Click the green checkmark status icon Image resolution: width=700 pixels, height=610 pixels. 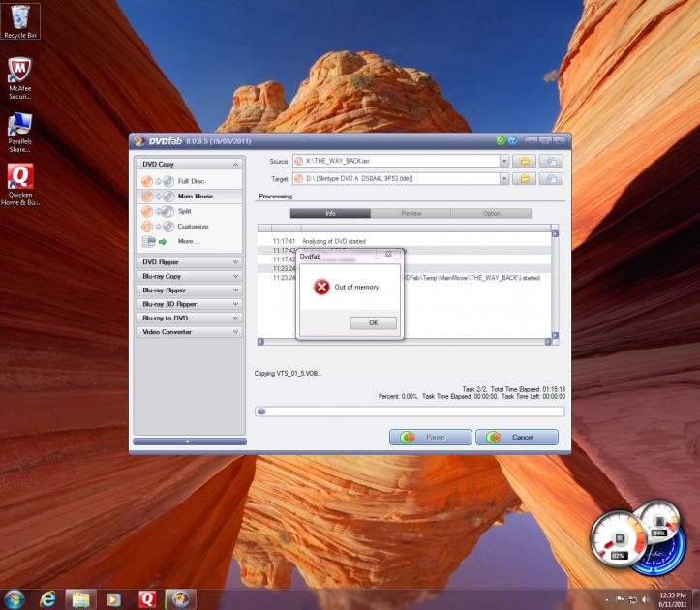(501, 140)
